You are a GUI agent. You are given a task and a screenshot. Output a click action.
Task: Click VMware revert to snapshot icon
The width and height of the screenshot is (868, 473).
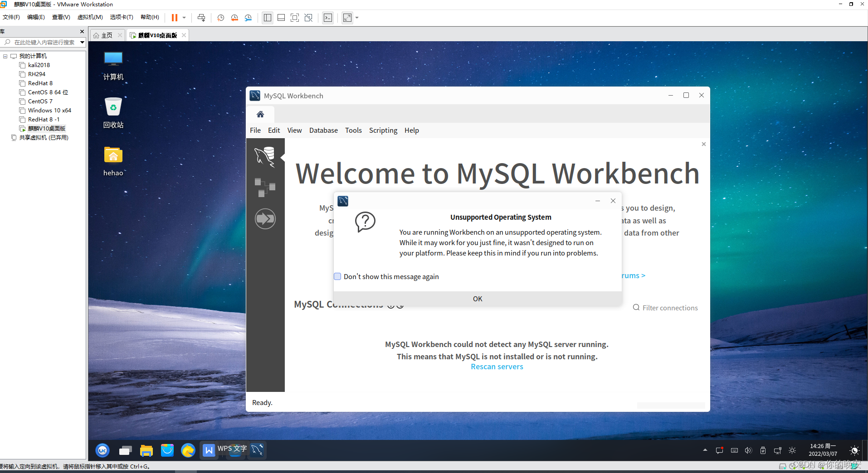(x=234, y=18)
